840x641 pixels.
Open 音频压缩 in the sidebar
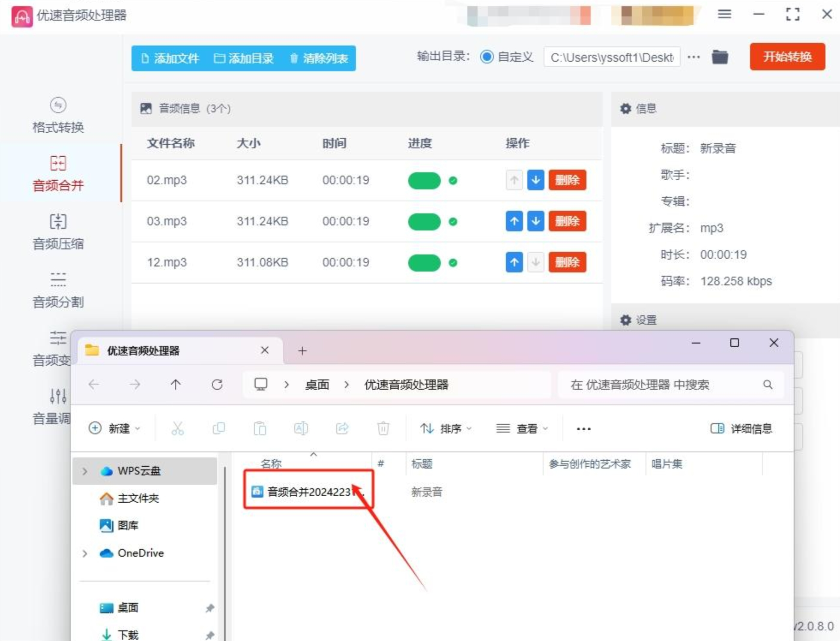[x=58, y=232]
